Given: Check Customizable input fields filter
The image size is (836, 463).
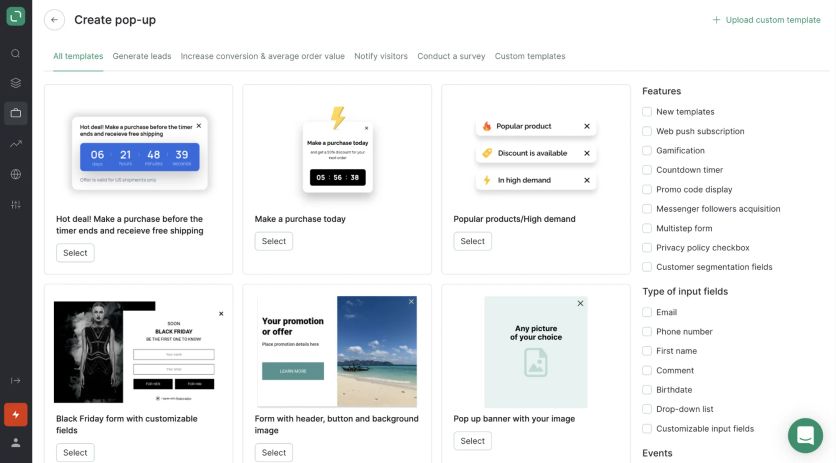Looking at the screenshot, I should click(x=647, y=428).
